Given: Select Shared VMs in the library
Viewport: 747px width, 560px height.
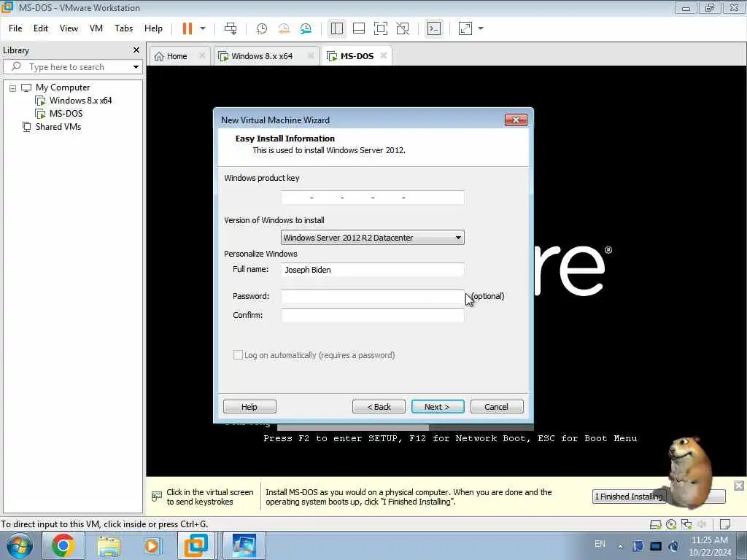Looking at the screenshot, I should pyautogui.click(x=58, y=127).
